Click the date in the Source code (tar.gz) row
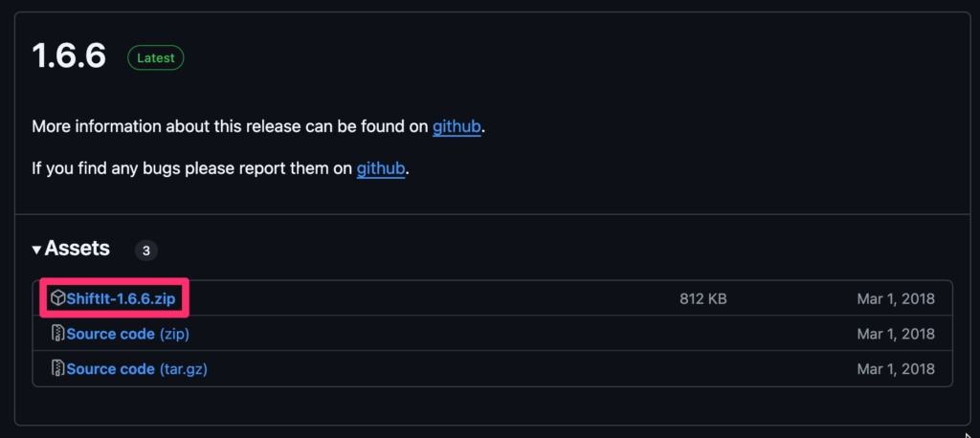Screen dimensions: 980x438 pos(896,368)
